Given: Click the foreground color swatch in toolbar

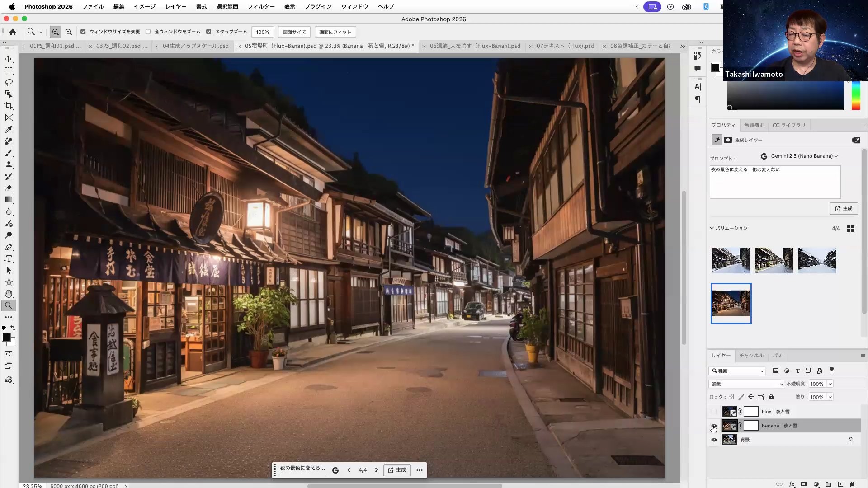Looking at the screenshot, I should 6,337.
